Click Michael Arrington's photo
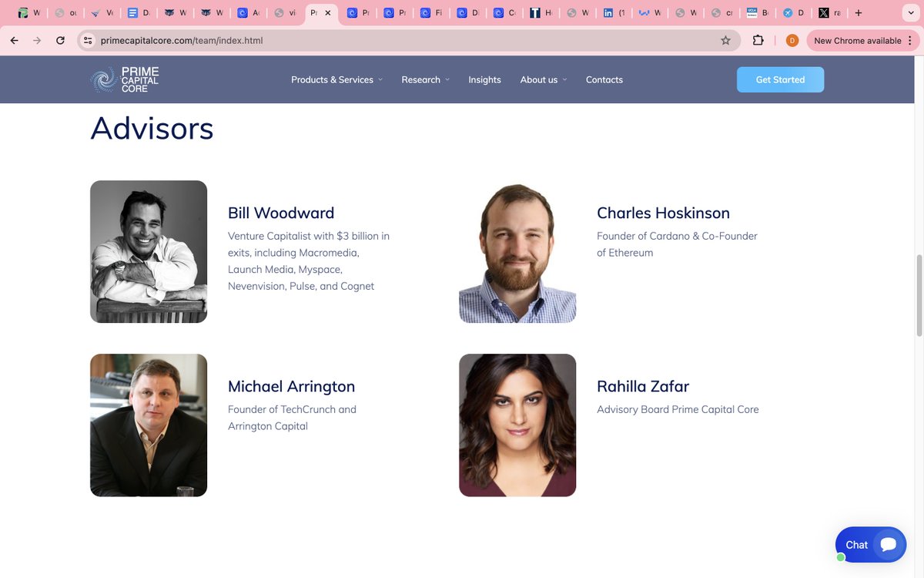The height and width of the screenshot is (578, 924). [x=149, y=425]
